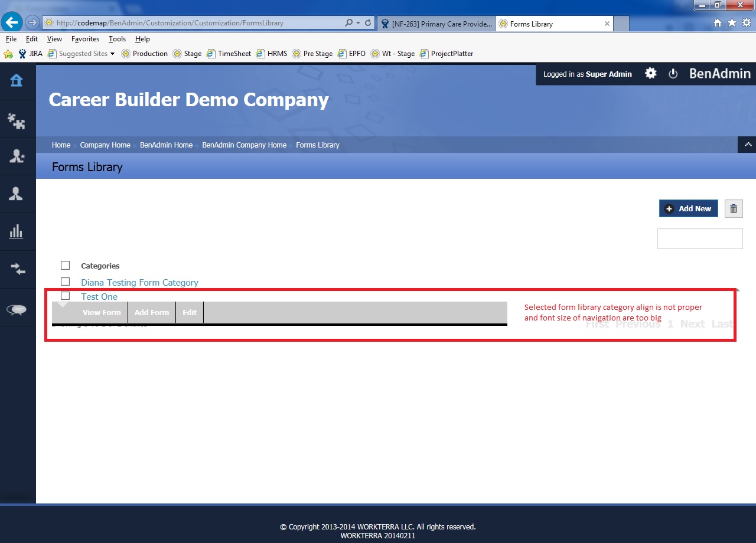
Task: Open the Tools menu
Action: [117, 39]
